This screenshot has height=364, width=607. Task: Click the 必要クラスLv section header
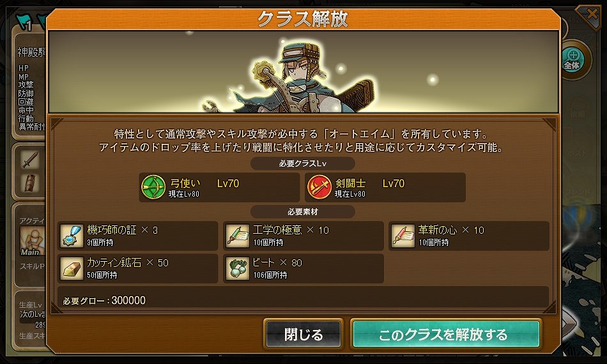tap(303, 163)
